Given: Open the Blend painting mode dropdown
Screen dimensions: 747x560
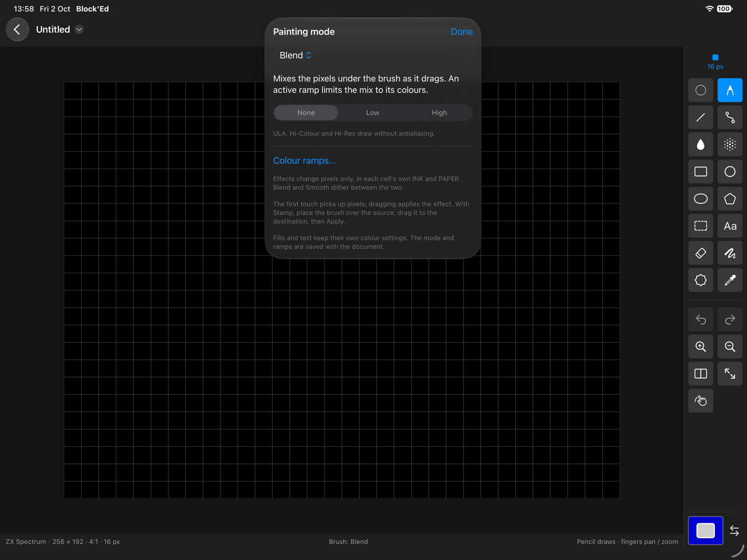Looking at the screenshot, I should click(x=296, y=55).
